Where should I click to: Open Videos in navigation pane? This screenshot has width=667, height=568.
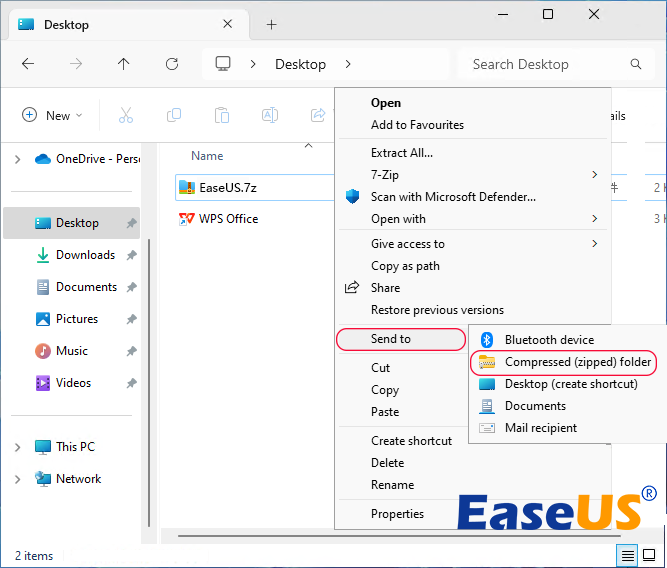pyautogui.click(x=74, y=383)
